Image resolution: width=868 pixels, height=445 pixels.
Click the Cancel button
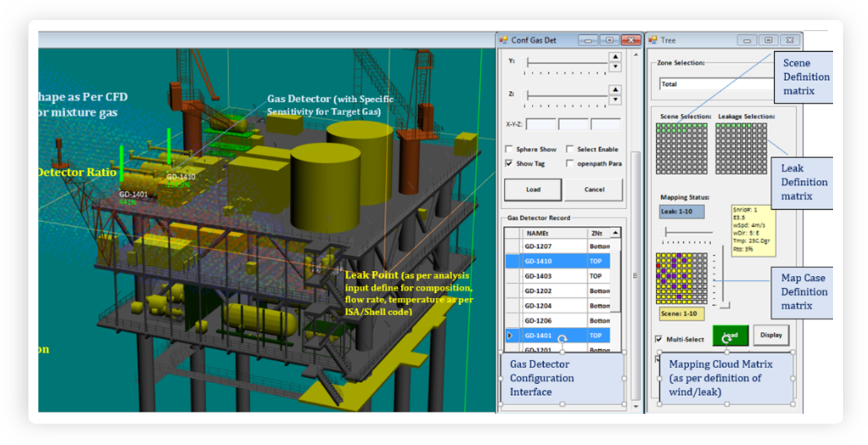[x=594, y=190]
